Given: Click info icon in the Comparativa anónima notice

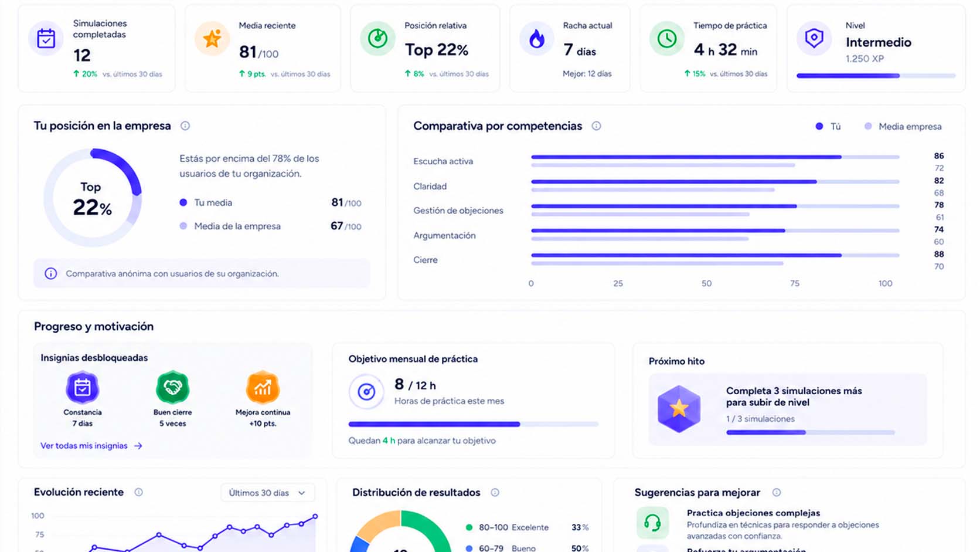Looking at the screenshot, I should (51, 273).
